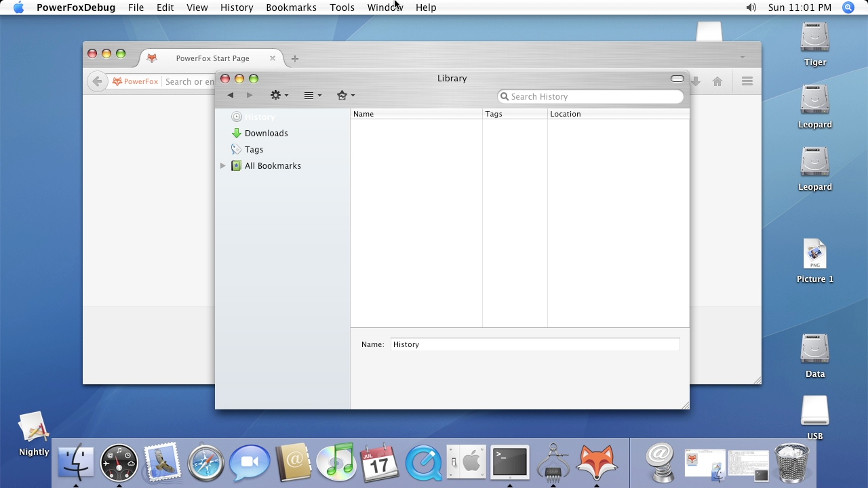
Task: Go forward in the Library window toolbar
Action: click(250, 96)
